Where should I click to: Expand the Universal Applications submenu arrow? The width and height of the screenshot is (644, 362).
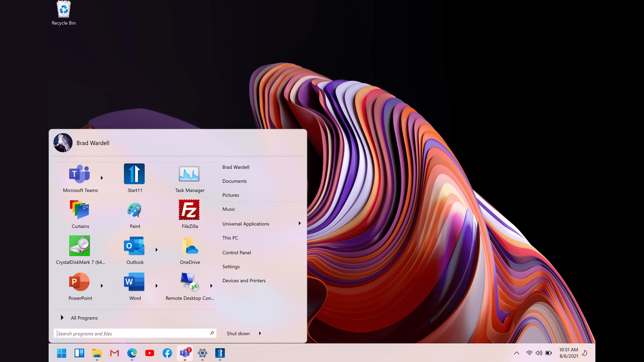pos(299,224)
